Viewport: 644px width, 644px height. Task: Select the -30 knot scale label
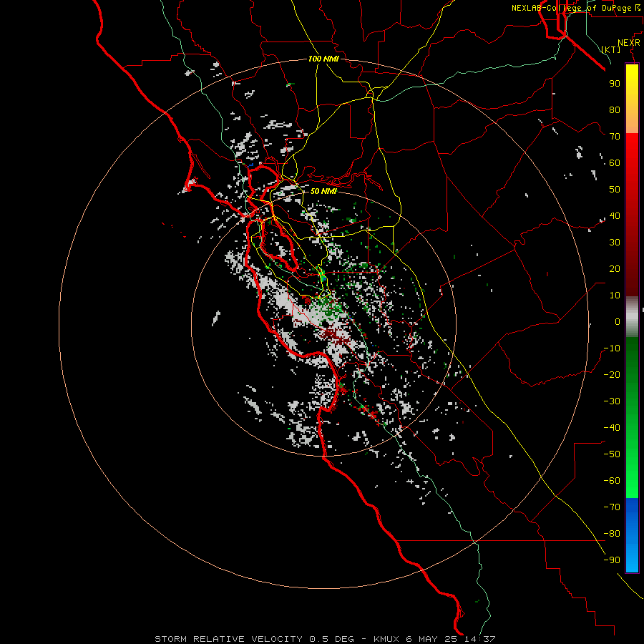coord(612,401)
